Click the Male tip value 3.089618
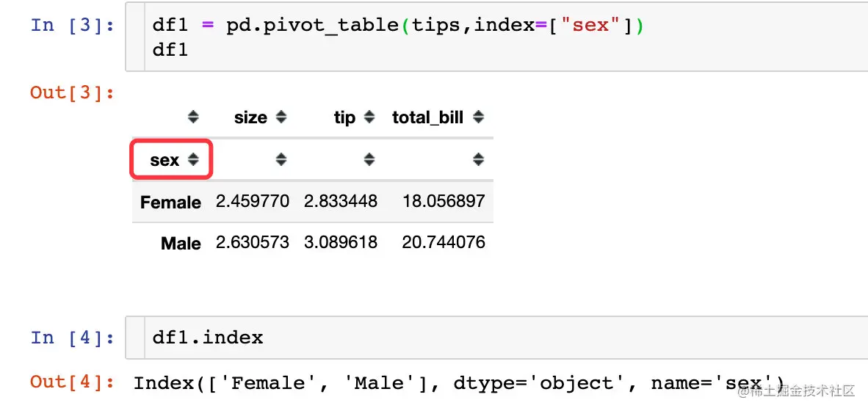This screenshot has height=411, width=868. pos(341,242)
